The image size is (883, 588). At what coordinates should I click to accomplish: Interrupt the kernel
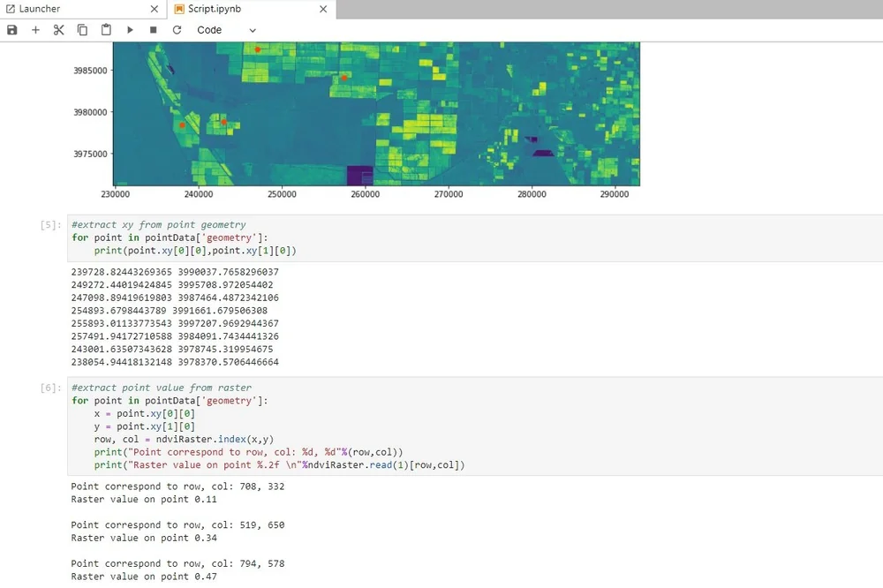152,29
